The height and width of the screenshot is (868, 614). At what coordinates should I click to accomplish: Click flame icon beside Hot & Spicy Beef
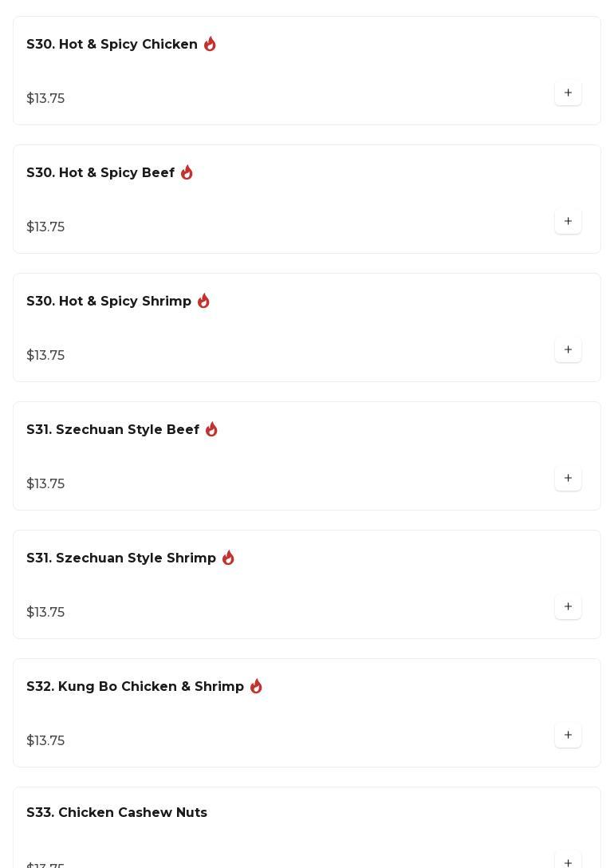point(187,172)
